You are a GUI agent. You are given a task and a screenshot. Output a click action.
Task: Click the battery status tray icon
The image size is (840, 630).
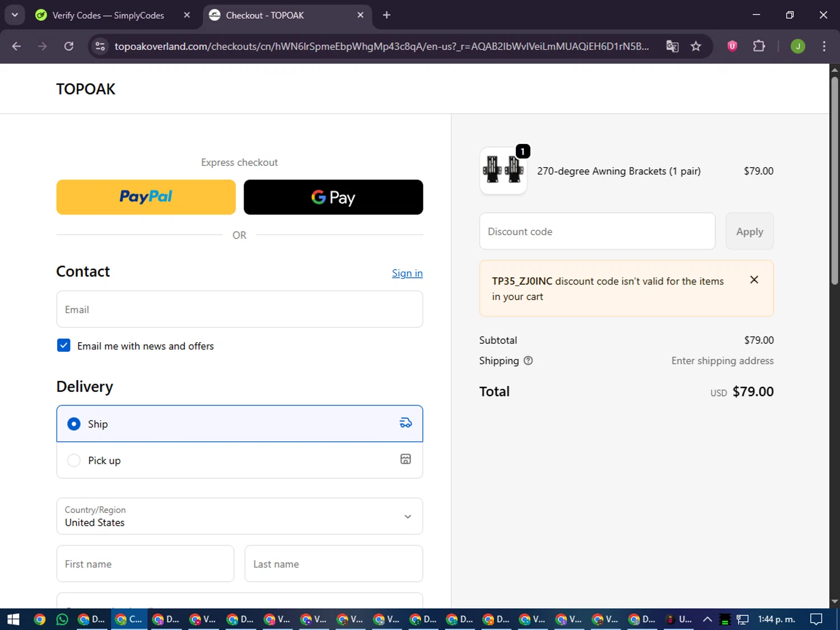pos(725,619)
